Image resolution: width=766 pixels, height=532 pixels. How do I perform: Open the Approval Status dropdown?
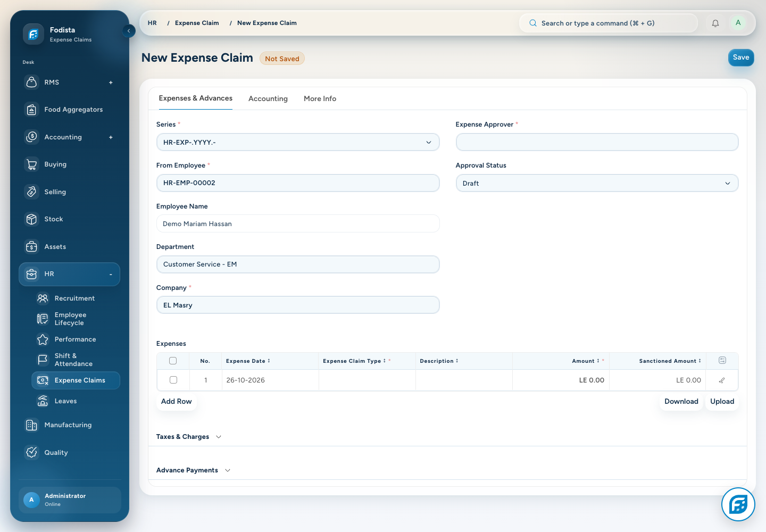[x=597, y=183]
